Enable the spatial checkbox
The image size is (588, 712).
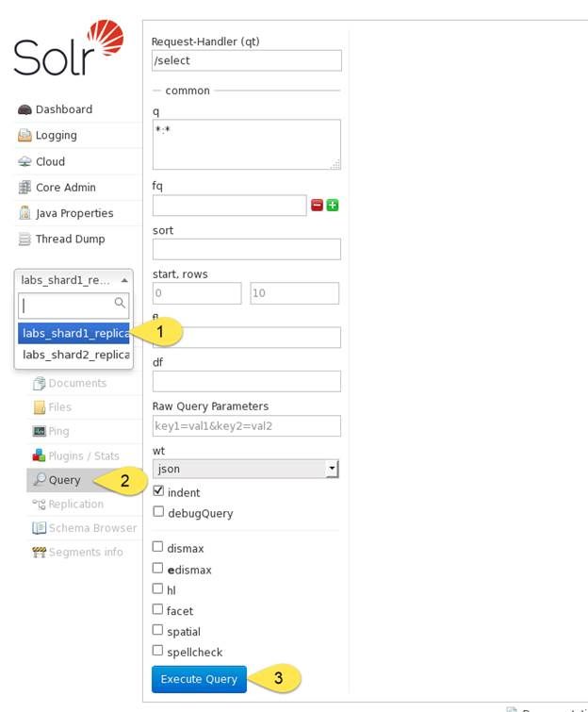point(157,630)
